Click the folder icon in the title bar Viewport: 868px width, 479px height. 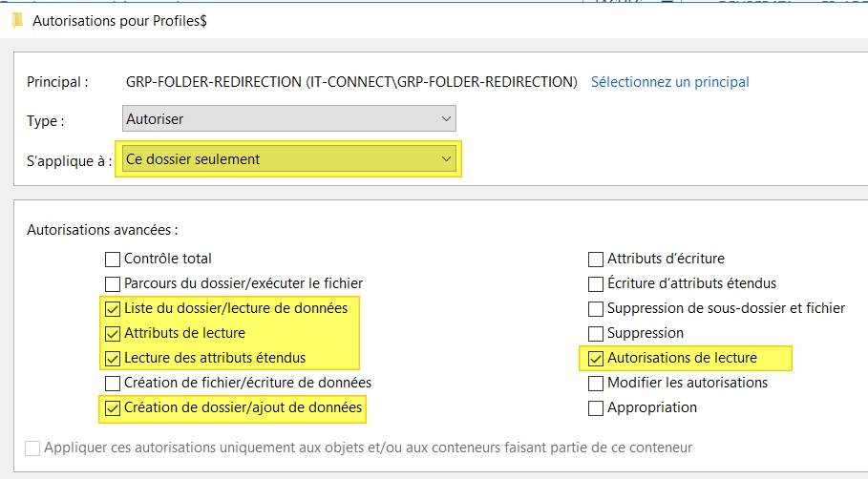16,19
